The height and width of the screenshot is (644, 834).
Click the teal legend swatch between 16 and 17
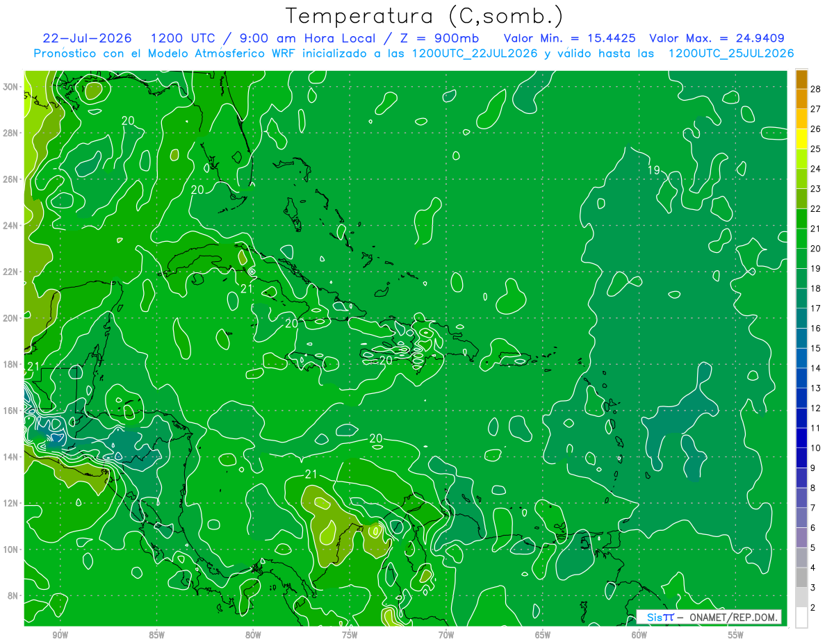coord(801,317)
